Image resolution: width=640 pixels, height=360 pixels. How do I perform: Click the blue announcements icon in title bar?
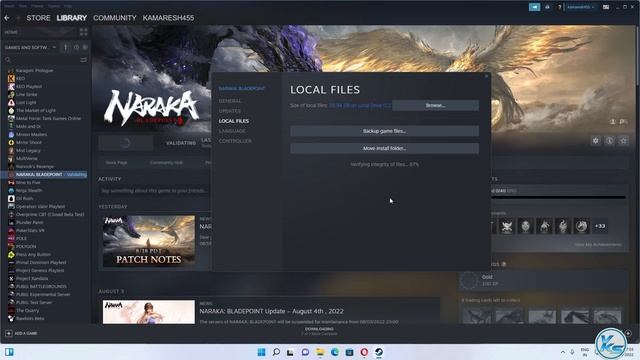tap(534, 7)
